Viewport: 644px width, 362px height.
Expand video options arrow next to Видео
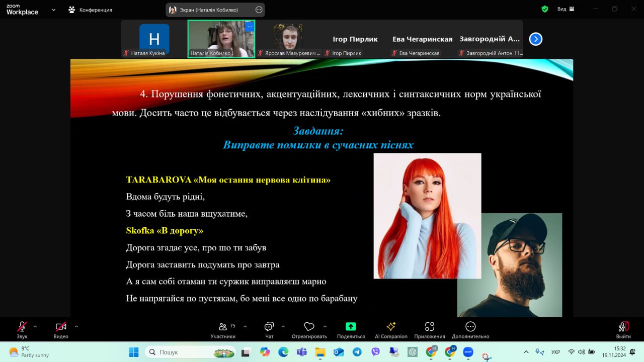click(76, 326)
